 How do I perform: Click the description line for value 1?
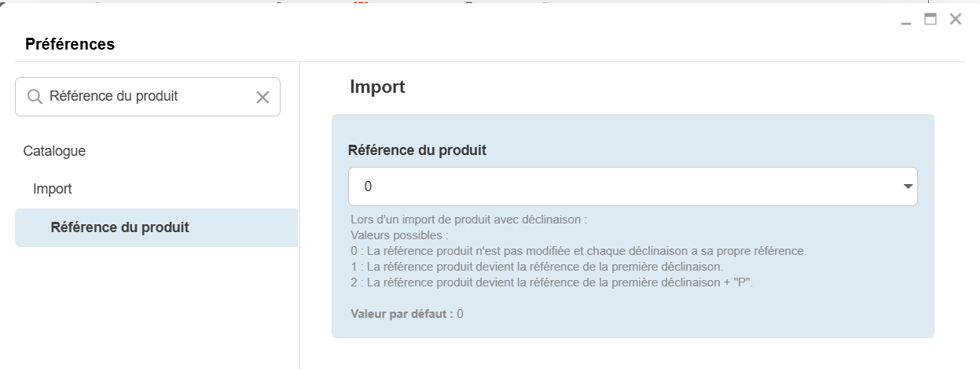pyautogui.click(x=537, y=267)
